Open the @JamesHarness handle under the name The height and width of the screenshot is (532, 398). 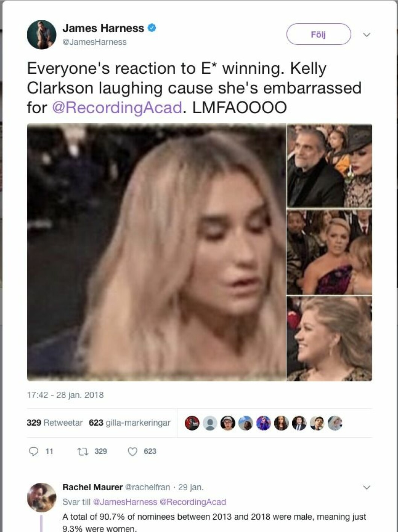tap(94, 42)
